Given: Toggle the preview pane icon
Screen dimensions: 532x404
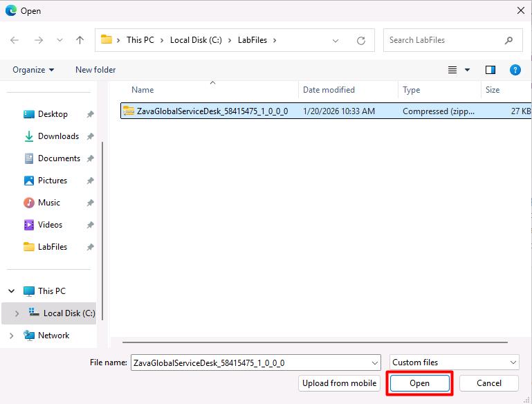Looking at the screenshot, I should tap(490, 70).
